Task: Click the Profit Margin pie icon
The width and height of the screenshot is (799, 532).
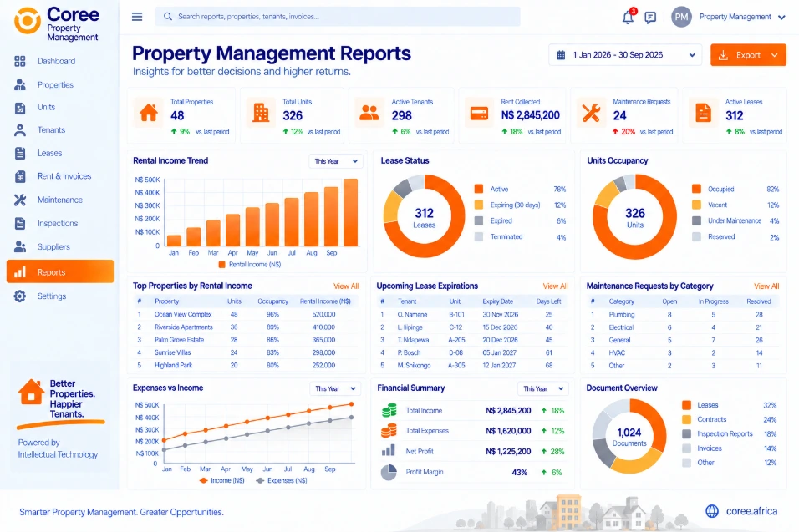Action: (389, 472)
